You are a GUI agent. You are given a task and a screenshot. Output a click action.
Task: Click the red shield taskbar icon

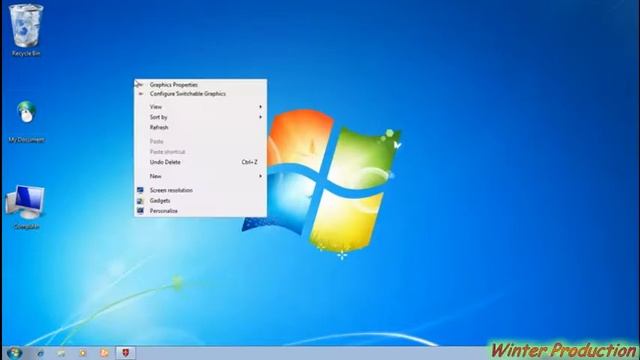pyautogui.click(x=125, y=353)
